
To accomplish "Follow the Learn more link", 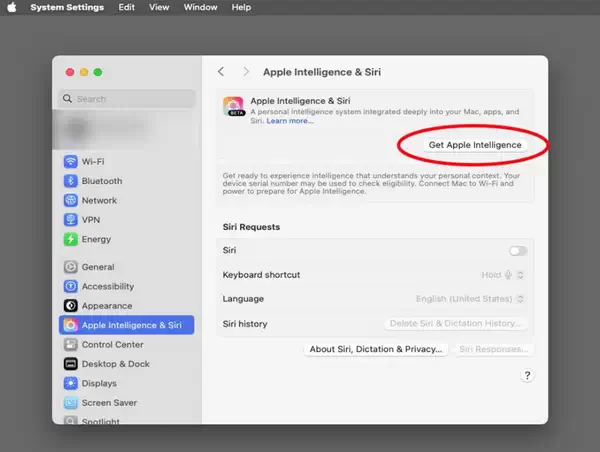I will [290, 121].
